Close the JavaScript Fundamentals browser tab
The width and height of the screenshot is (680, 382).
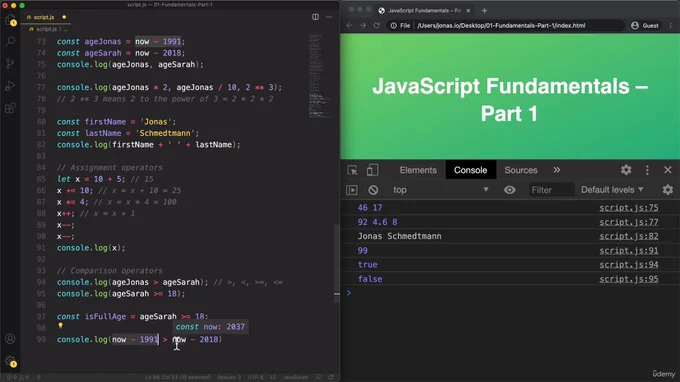click(x=468, y=10)
